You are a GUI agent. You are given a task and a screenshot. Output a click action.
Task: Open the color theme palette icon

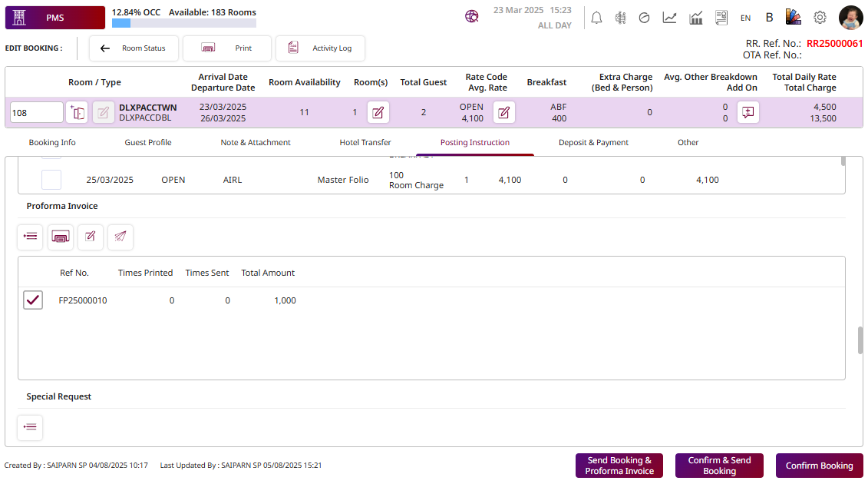click(x=794, y=17)
